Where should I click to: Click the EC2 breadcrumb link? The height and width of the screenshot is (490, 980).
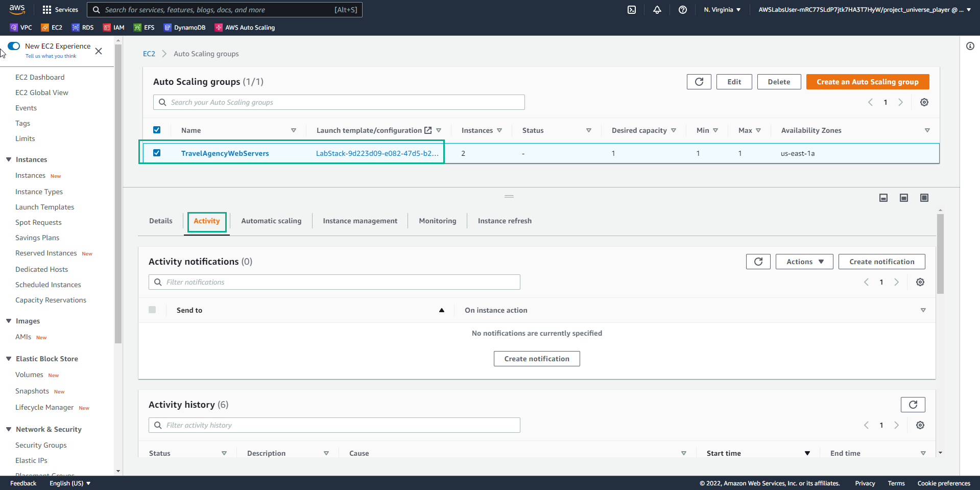click(149, 54)
